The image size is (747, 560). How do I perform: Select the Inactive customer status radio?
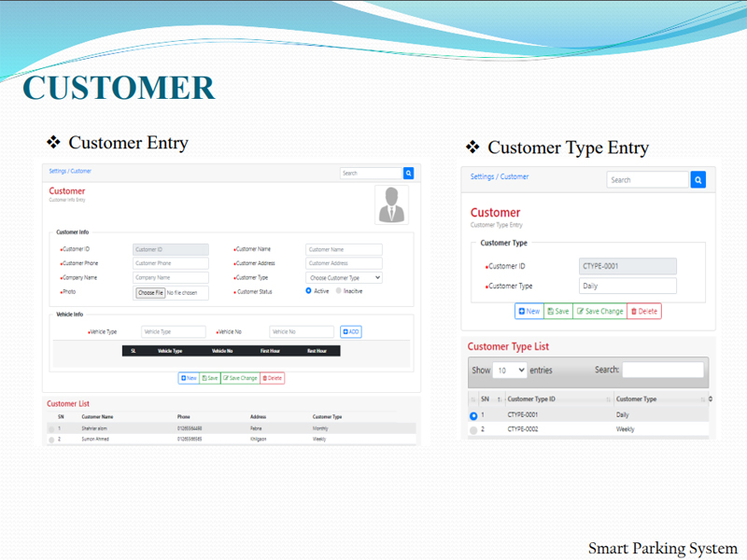coord(339,291)
